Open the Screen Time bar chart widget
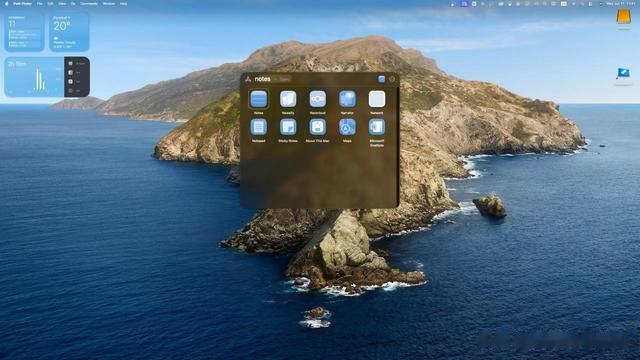 [47, 77]
